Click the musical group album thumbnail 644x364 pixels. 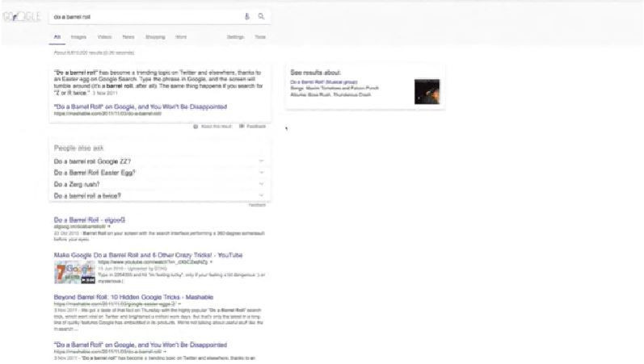(x=427, y=91)
